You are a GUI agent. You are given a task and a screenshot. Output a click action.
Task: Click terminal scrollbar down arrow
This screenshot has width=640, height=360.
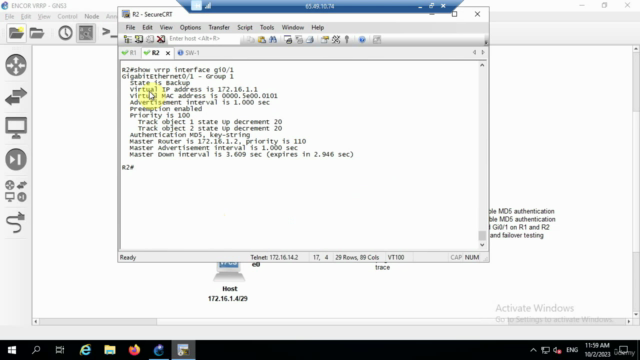[482, 245]
